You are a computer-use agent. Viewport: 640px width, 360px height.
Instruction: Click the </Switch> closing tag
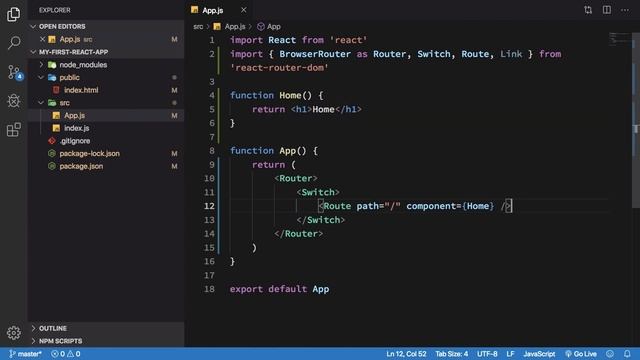[321, 220]
